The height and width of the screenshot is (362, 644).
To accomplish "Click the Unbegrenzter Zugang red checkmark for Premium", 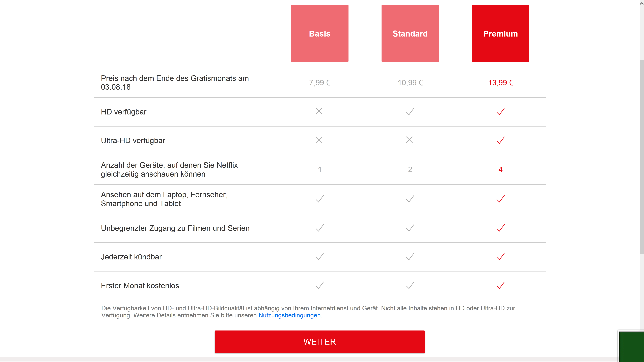I will (500, 228).
